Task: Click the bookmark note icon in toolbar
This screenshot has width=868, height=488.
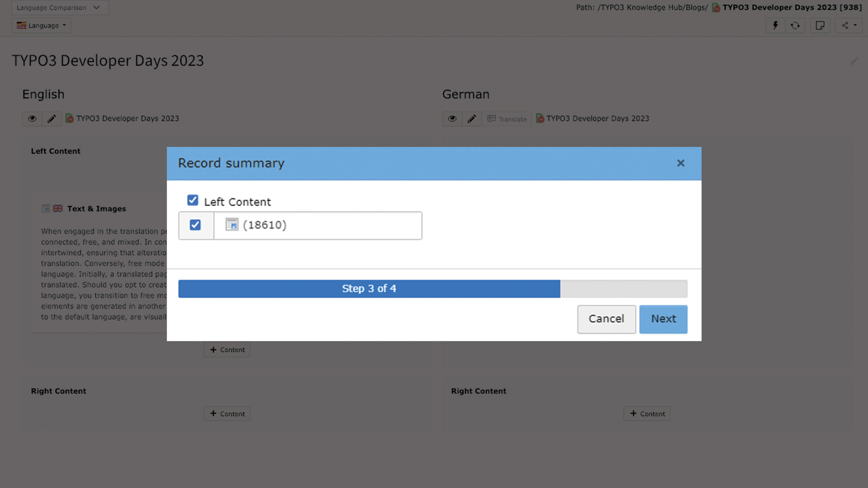Action: [820, 26]
